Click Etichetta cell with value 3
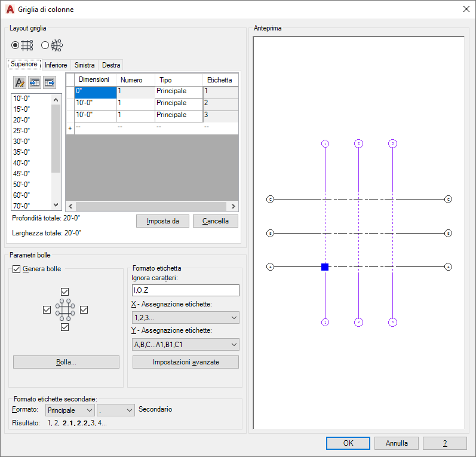 point(221,116)
